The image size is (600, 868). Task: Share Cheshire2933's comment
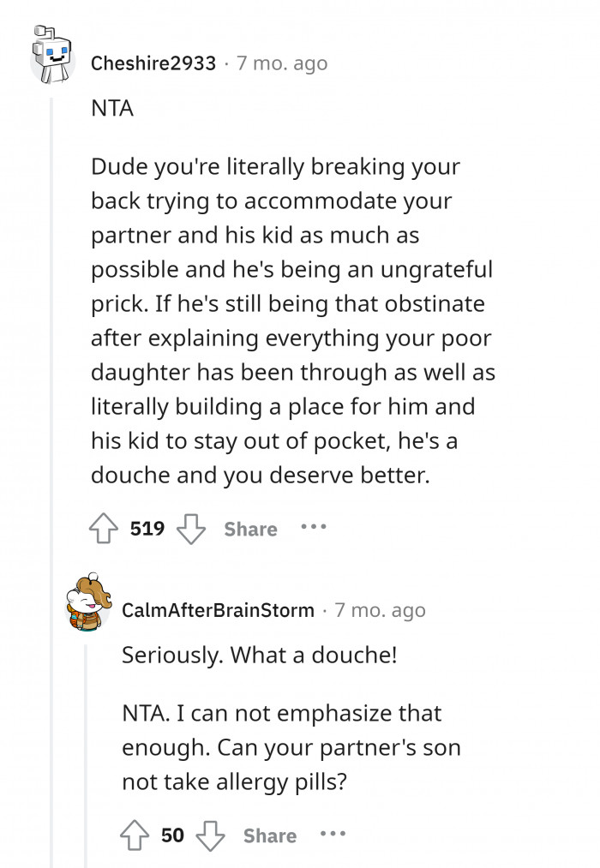click(x=250, y=530)
